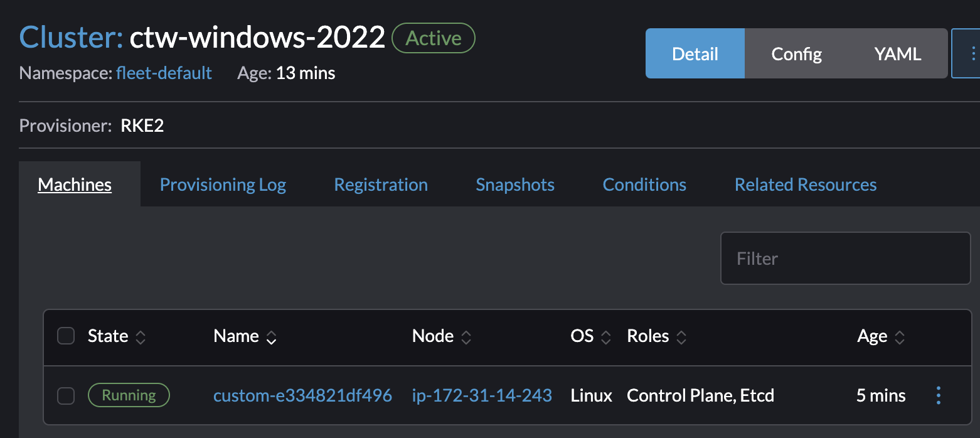Open the fleet-default namespace link
The width and height of the screenshot is (980, 438).
coord(164,73)
